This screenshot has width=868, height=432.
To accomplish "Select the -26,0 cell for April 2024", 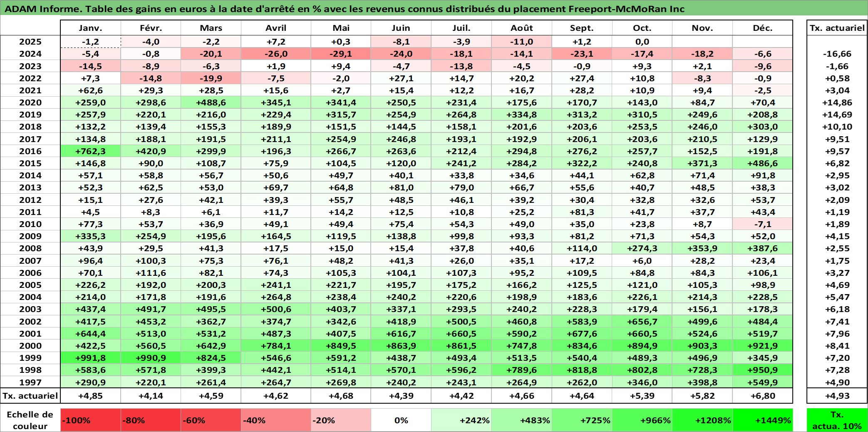I will 276,54.
